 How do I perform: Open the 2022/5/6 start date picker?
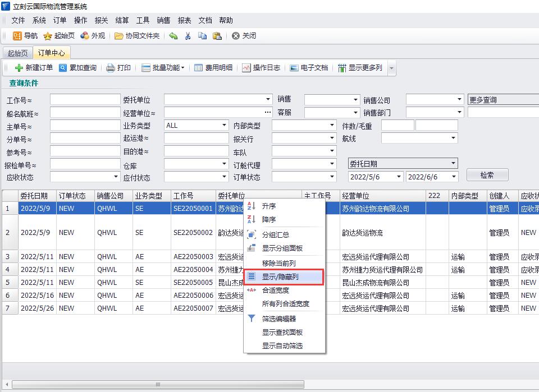pyautogui.click(x=399, y=177)
